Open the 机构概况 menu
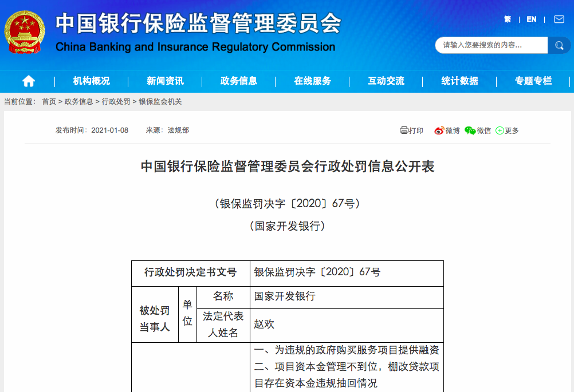574x392 pixels. click(x=91, y=81)
